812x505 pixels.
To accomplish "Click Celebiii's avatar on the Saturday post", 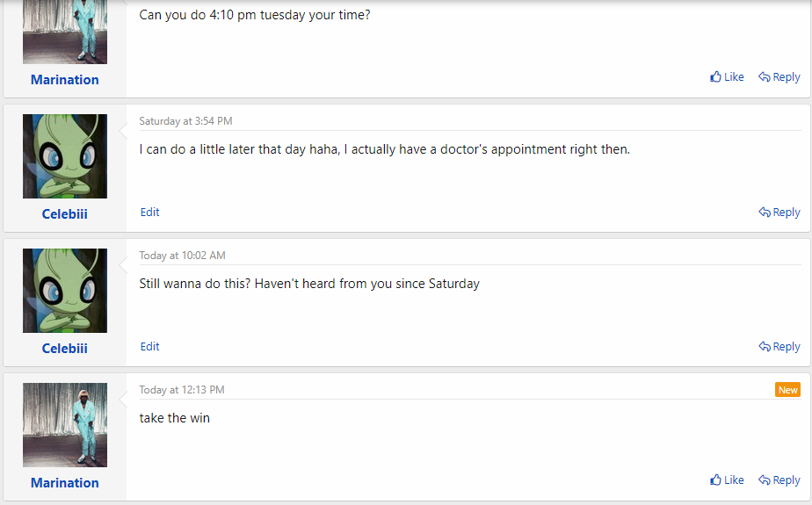I will 65,156.
